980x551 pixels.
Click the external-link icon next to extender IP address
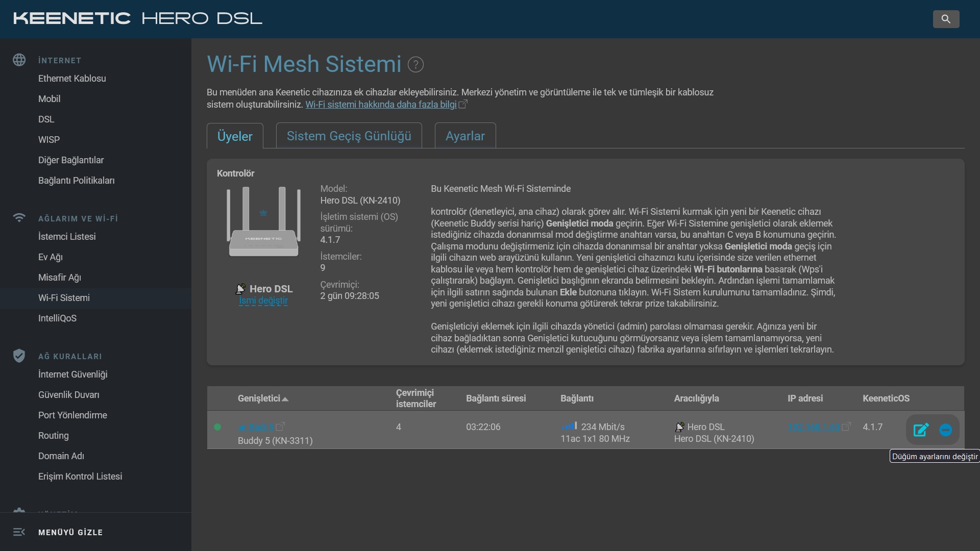(x=846, y=426)
